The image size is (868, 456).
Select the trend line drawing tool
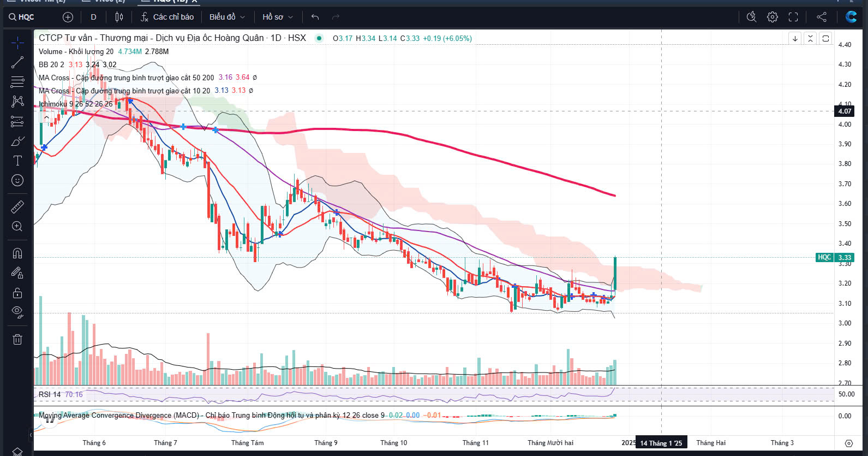[x=17, y=62]
